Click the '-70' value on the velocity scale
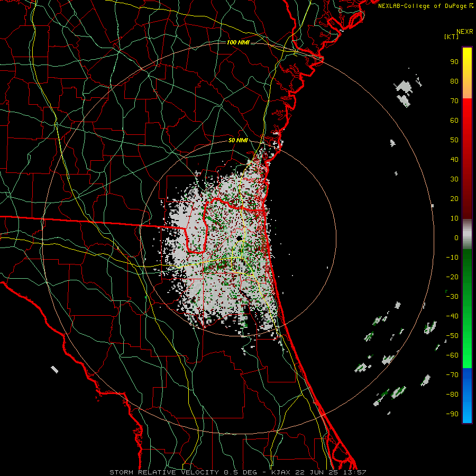476x476 pixels. point(452,375)
